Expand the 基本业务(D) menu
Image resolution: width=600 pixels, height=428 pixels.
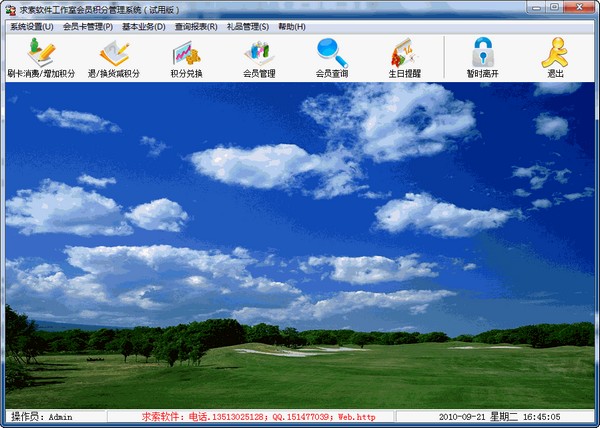click(x=143, y=27)
